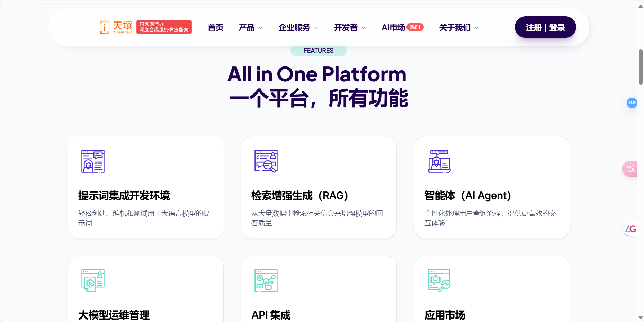644x322 pixels.
Task: Click the blue 78M badge
Action: [x=632, y=103]
